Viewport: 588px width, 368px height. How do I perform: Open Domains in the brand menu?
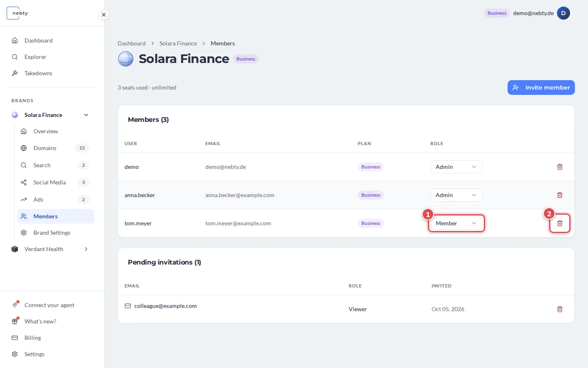[x=56, y=148]
